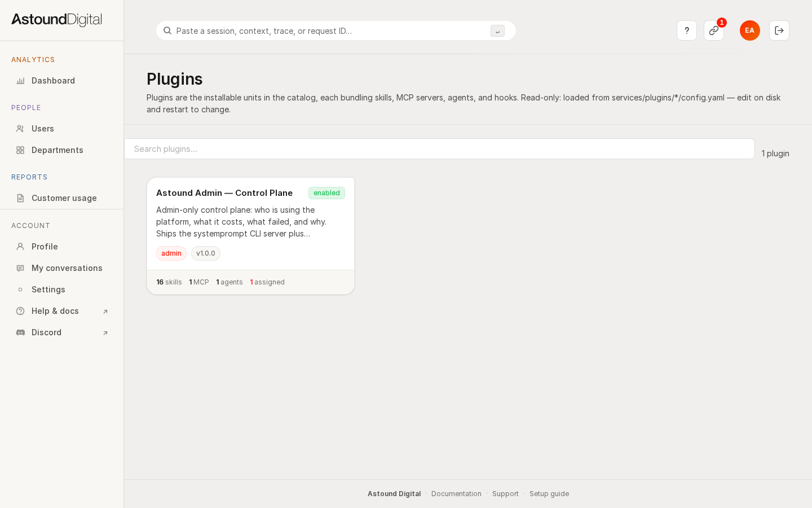Open the footer Documentation link

coord(456,494)
